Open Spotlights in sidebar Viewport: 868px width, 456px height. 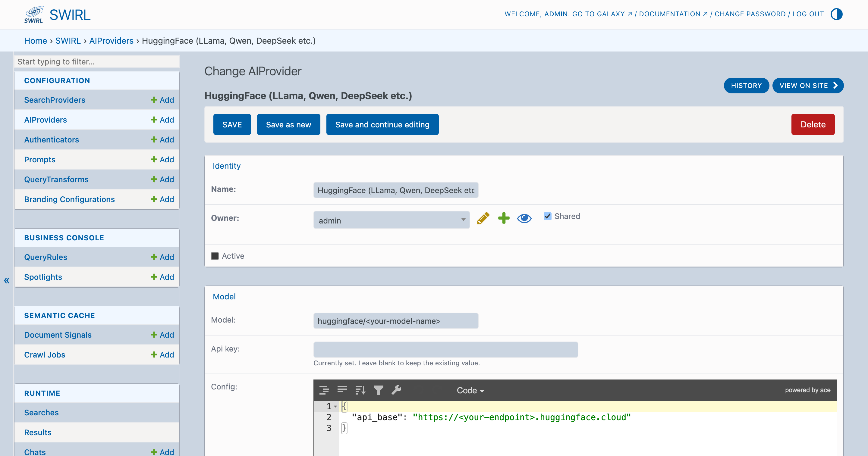43,277
